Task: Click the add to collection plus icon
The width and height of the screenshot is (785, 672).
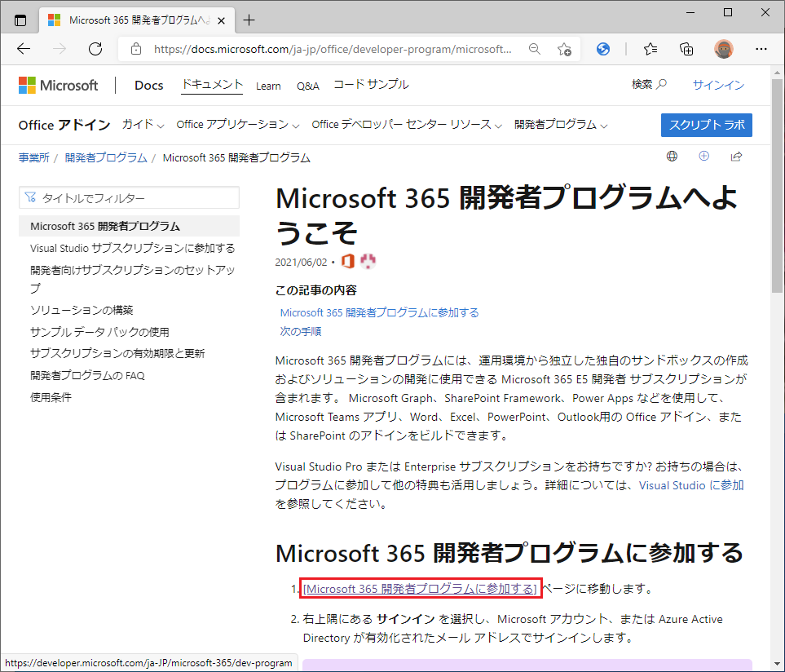Action: [704, 157]
